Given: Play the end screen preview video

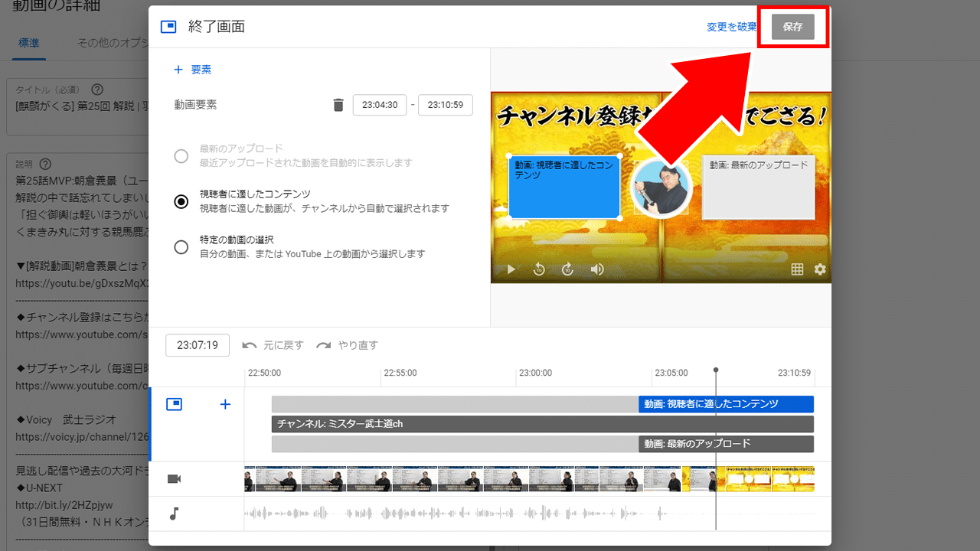Looking at the screenshot, I should pyautogui.click(x=511, y=269).
